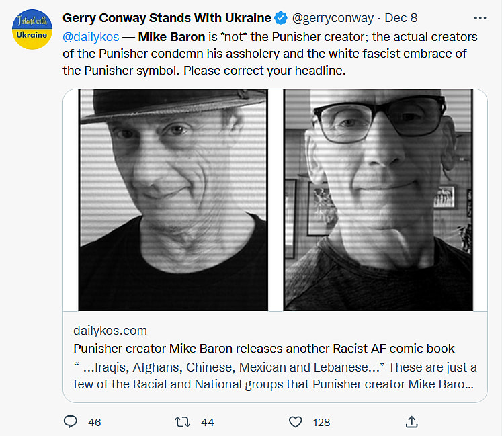Click the Gerry Conway Stands With Ukraine name
This screenshot has width=504, height=436.
167,18
